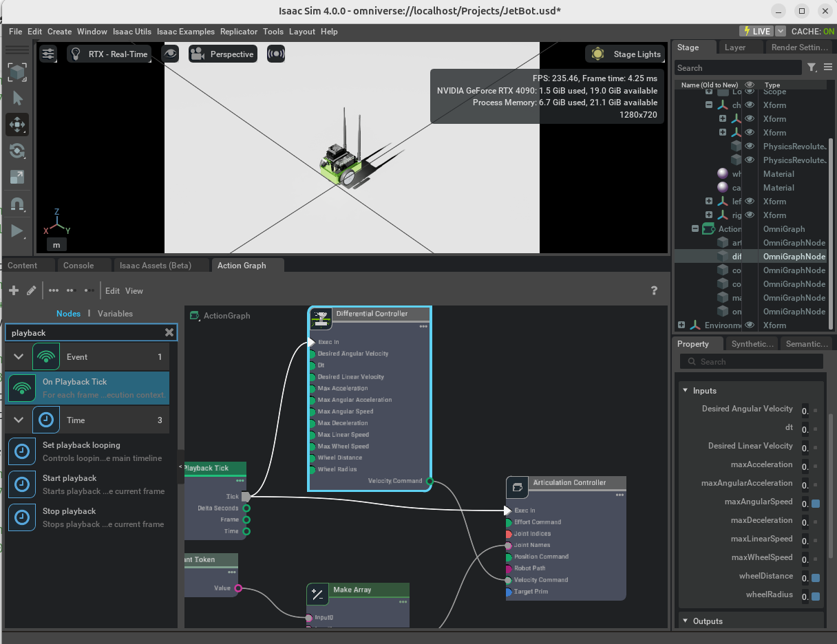
Task: Toggle the maxAngularSpeed blue indicator
Action: [x=816, y=504]
